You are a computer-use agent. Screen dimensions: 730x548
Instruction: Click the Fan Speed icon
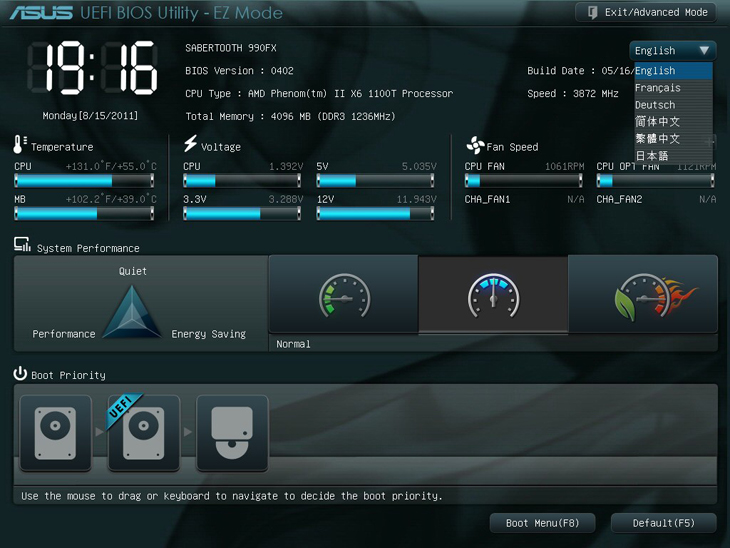click(475, 146)
